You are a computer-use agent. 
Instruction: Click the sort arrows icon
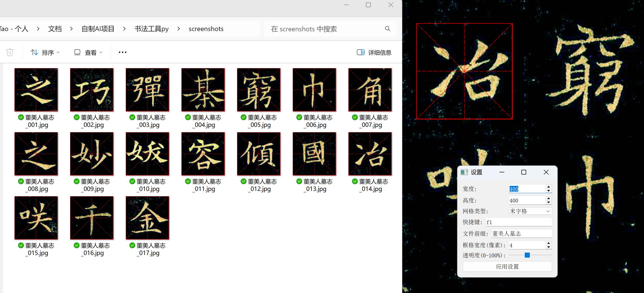pyautogui.click(x=34, y=52)
